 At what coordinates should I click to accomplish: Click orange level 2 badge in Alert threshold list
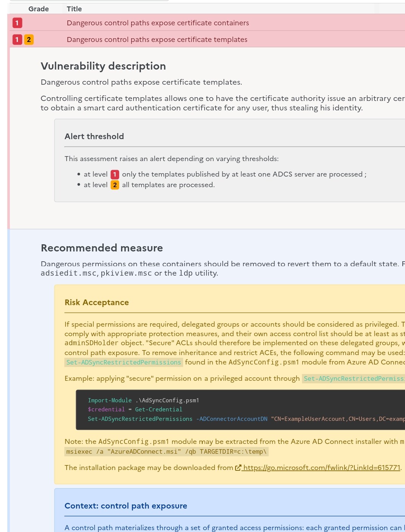click(115, 185)
